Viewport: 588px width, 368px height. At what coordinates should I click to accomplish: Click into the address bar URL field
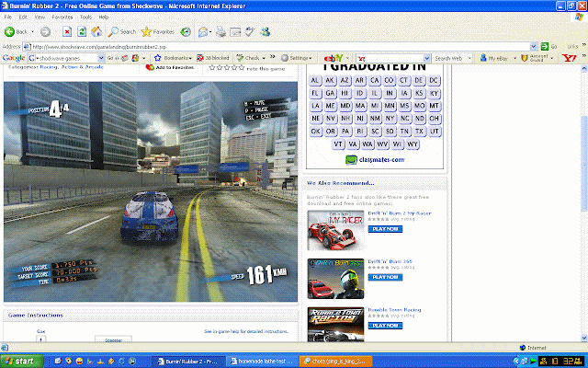click(x=277, y=47)
